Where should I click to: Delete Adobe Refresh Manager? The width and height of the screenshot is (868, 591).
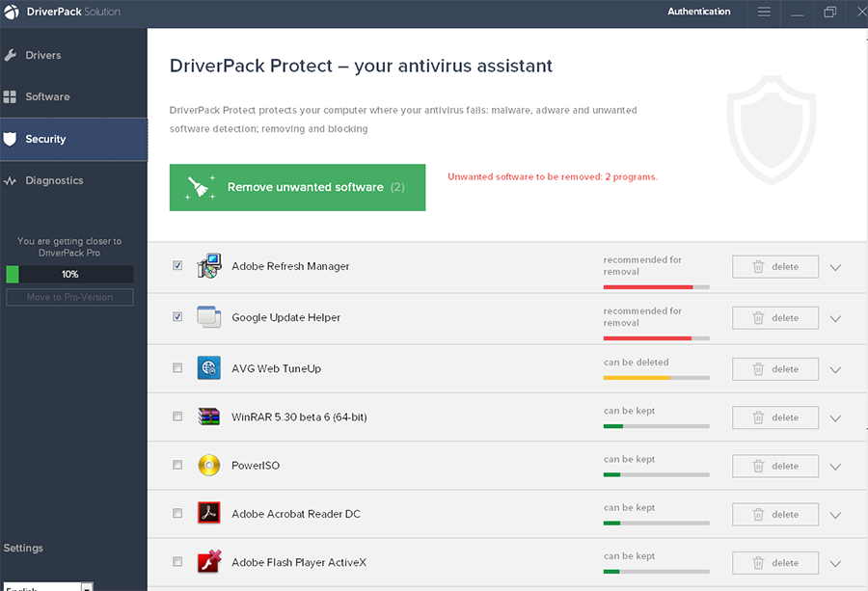pos(775,267)
